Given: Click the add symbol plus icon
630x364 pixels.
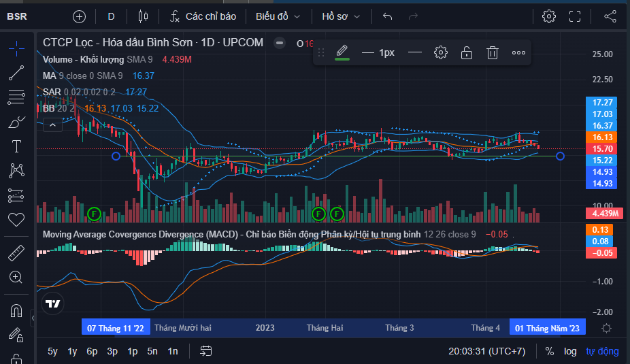Looking at the screenshot, I should click(79, 16).
